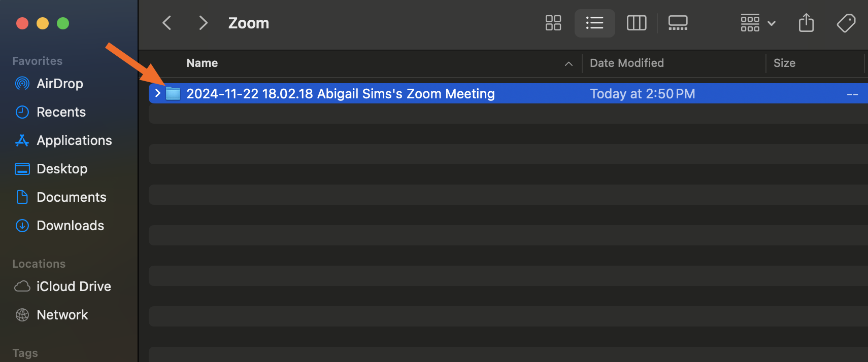Click the Tags section heading
868x362 pixels.
click(x=25, y=353)
